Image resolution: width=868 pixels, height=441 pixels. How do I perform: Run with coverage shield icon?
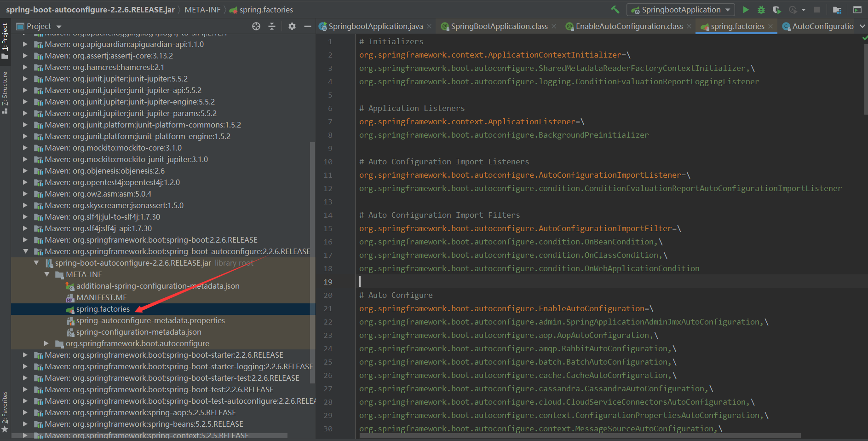pyautogui.click(x=776, y=10)
